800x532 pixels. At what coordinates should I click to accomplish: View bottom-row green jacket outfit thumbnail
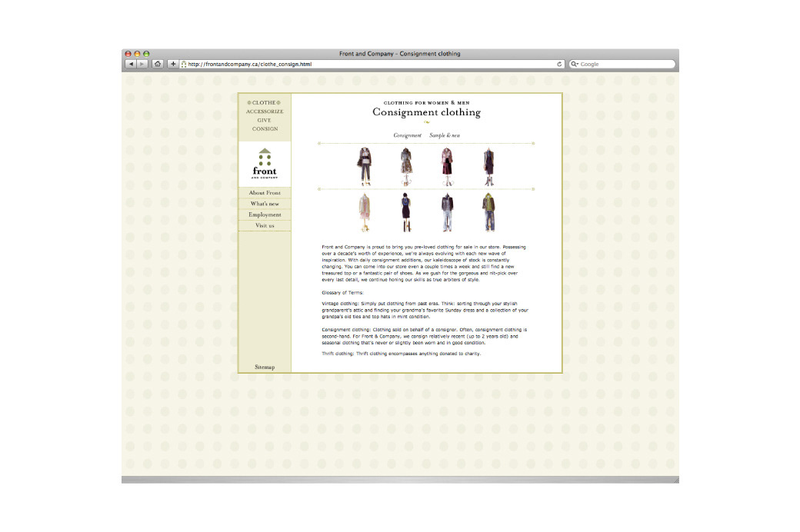pos(488,212)
